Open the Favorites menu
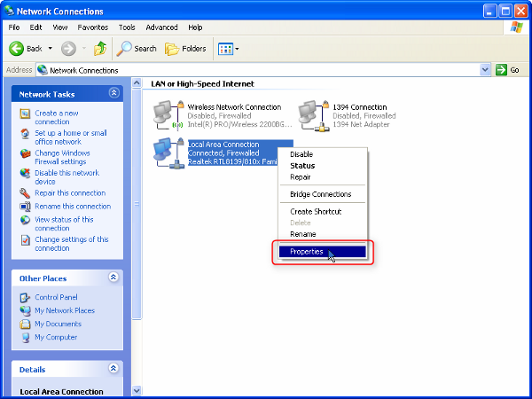The image size is (532, 399). pos(92,27)
